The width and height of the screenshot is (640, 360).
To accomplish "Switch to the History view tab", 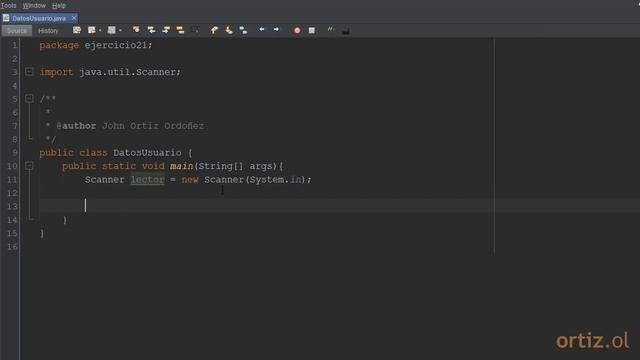I will coord(48,31).
